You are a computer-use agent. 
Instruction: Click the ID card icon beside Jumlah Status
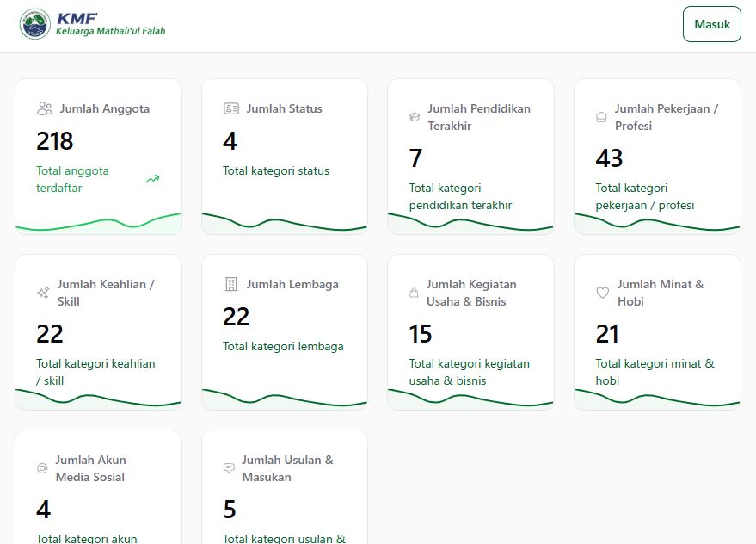pos(231,108)
